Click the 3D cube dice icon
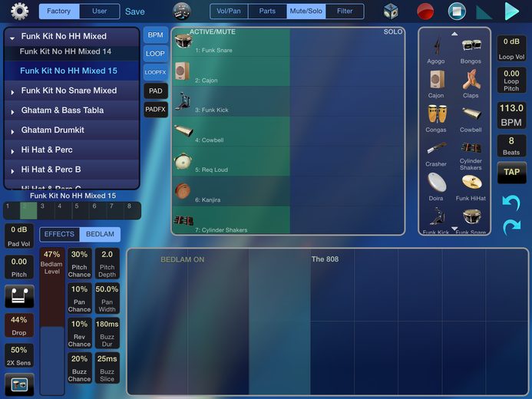The width and height of the screenshot is (532, 399). (391, 12)
